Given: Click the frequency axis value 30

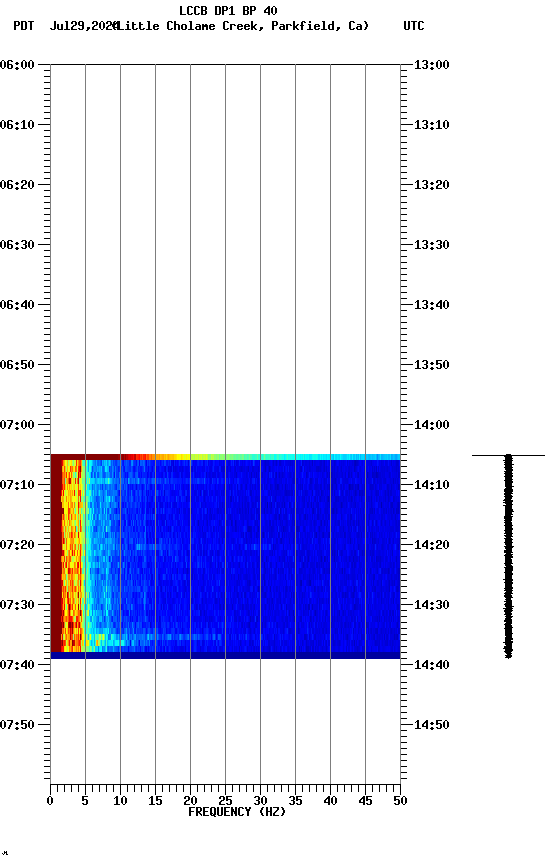Looking at the screenshot, I should tap(260, 801).
